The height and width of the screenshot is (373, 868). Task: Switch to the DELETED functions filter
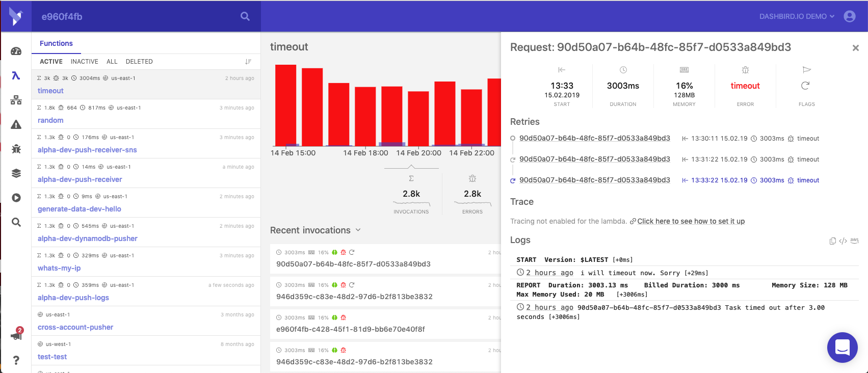point(139,62)
